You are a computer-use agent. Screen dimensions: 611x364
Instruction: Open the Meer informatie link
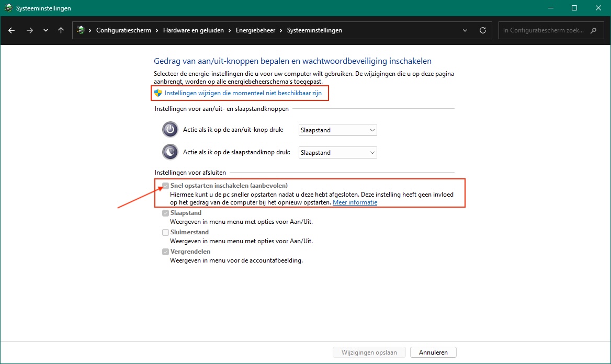pos(355,202)
